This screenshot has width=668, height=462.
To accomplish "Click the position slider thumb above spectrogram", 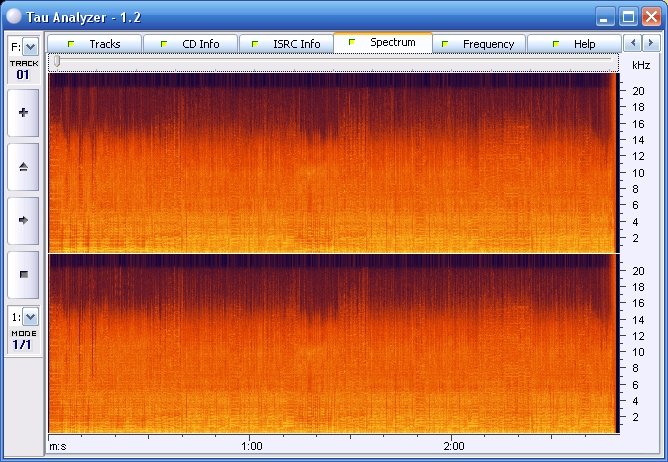I will [56, 62].
